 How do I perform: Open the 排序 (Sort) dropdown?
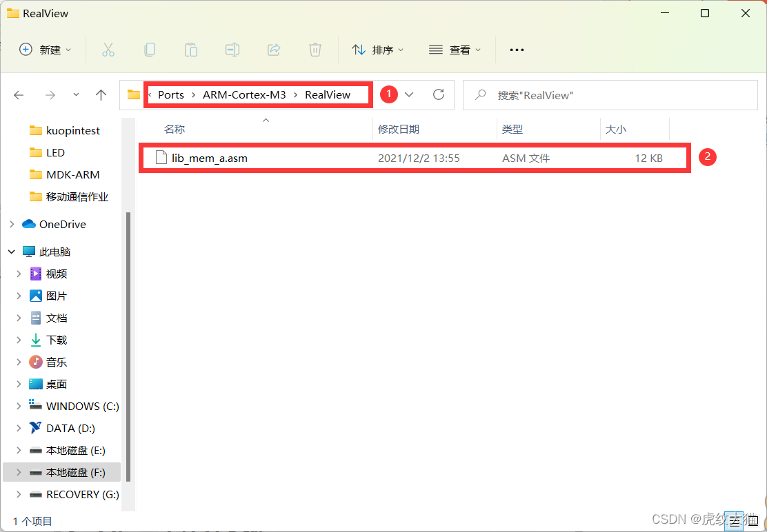(x=377, y=50)
